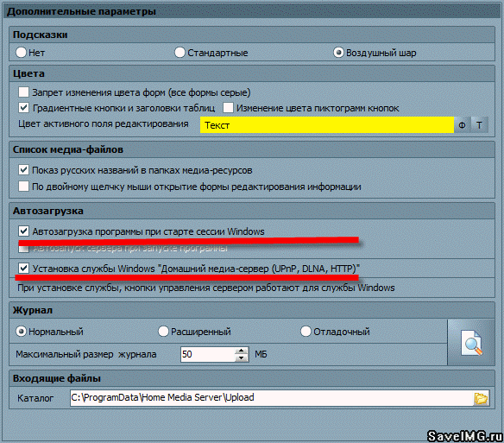This screenshot has width=504, height=443.
Task: Enable Изменение цвета пиктограмм кнопок
Action: (x=228, y=107)
